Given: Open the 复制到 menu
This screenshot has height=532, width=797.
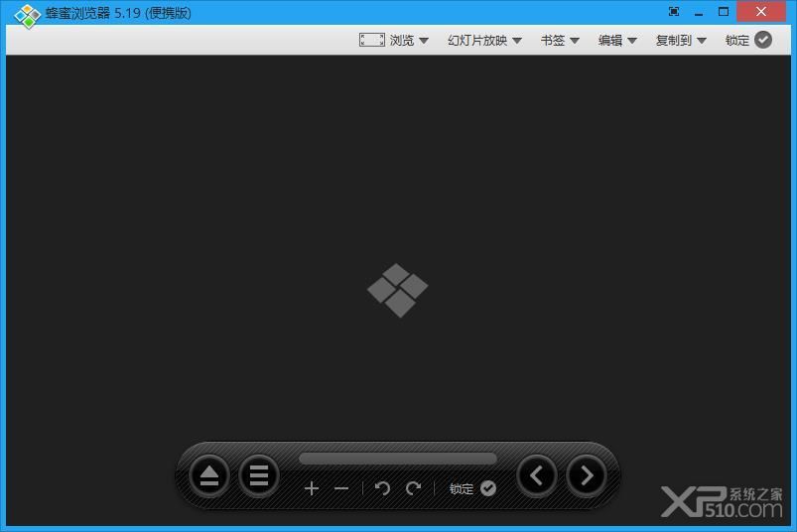Looking at the screenshot, I should click(674, 40).
